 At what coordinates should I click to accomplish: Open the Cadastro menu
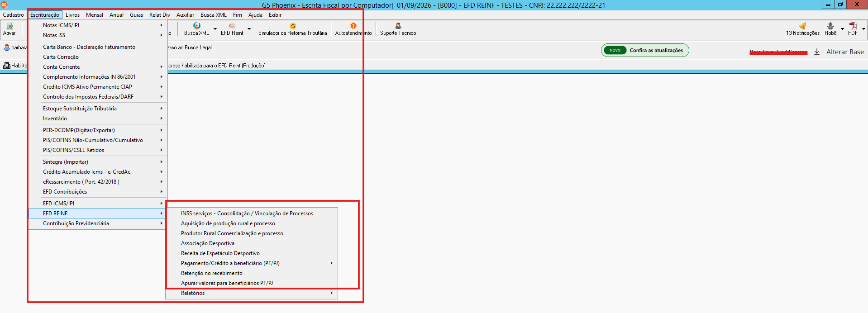(13, 15)
